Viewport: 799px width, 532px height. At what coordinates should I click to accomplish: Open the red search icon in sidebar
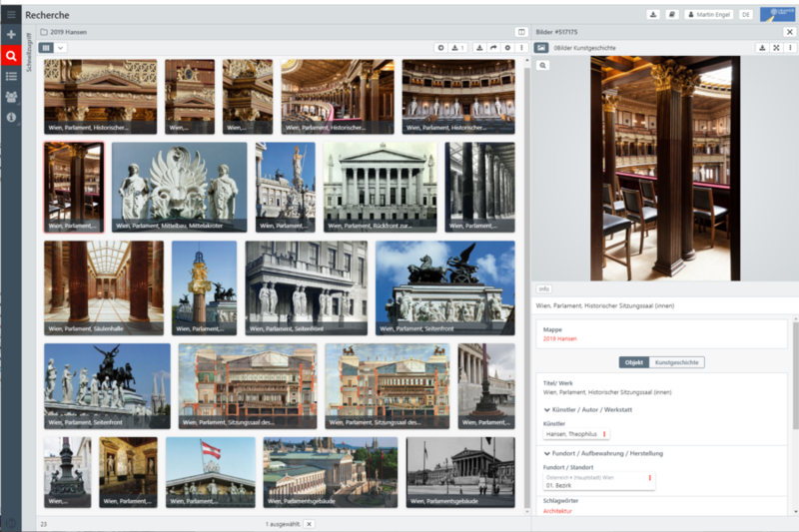[11, 56]
